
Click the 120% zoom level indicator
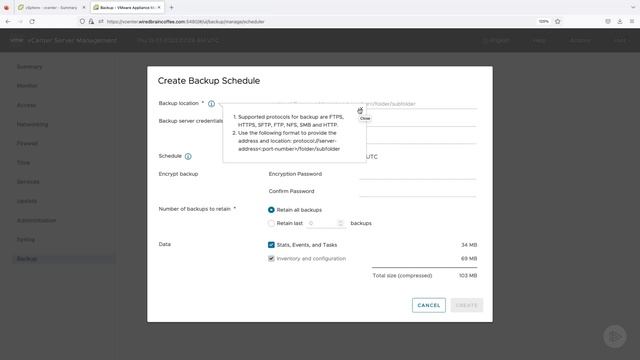click(x=543, y=21)
